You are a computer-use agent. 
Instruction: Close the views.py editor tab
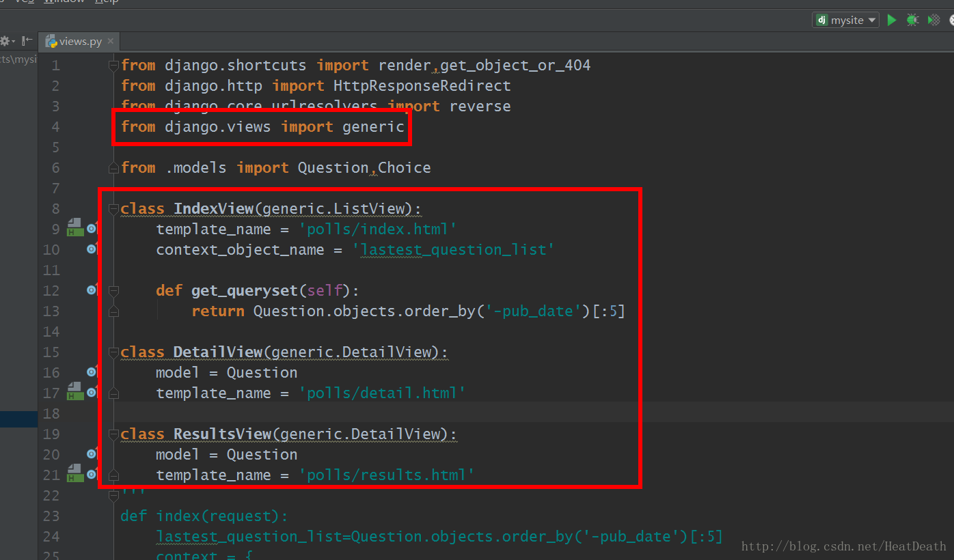(111, 41)
